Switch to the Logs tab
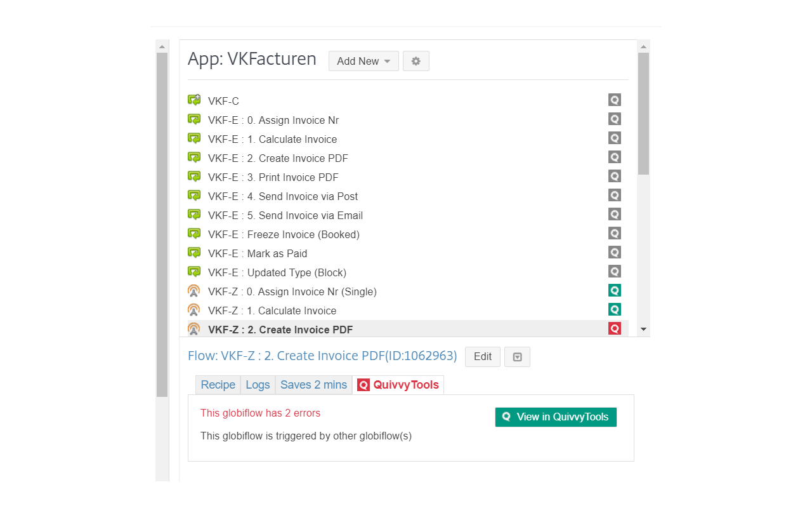 (258, 385)
